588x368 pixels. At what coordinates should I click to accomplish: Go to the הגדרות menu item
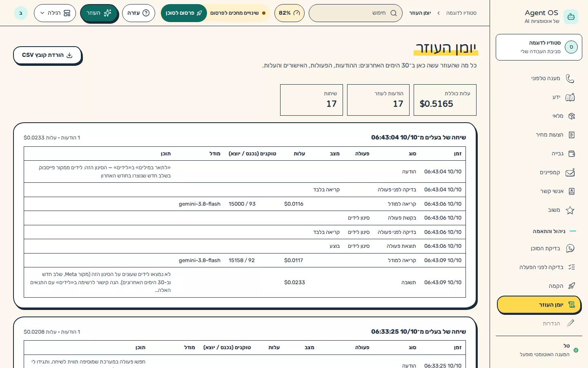(x=539, y=323)
